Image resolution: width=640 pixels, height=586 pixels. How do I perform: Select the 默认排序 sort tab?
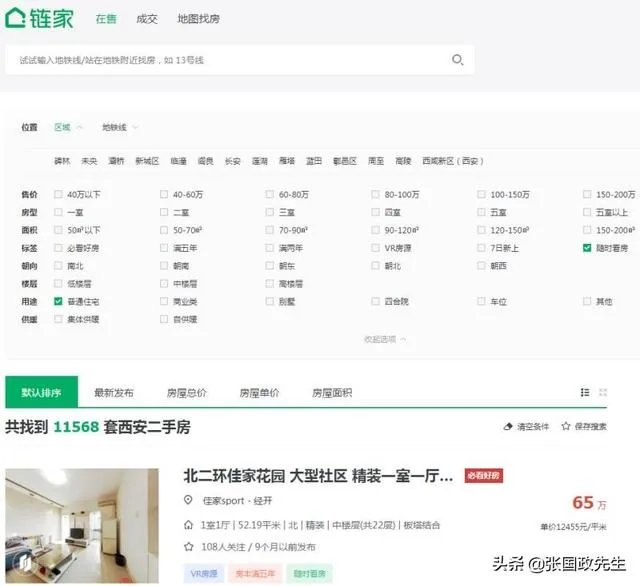(41, 392)
